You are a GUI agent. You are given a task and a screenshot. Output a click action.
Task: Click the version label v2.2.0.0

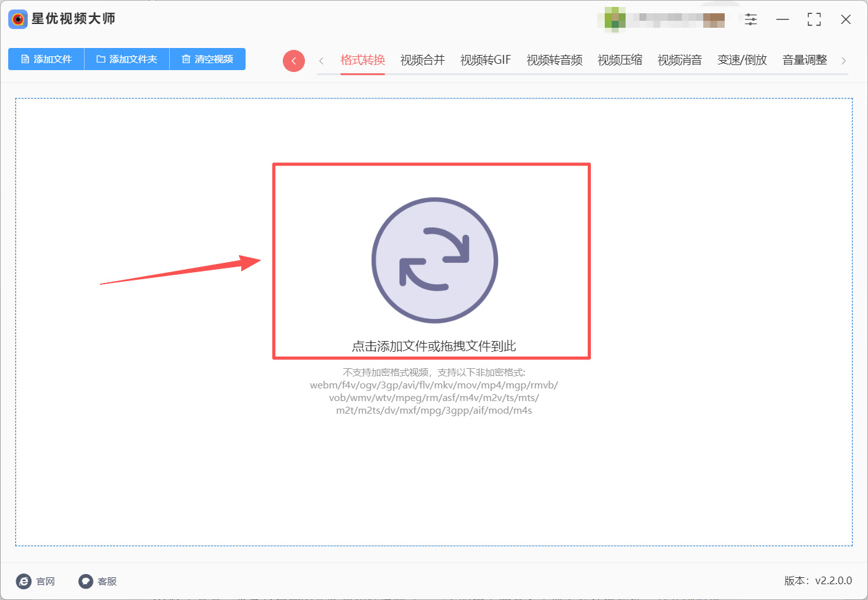coord(818,580)
